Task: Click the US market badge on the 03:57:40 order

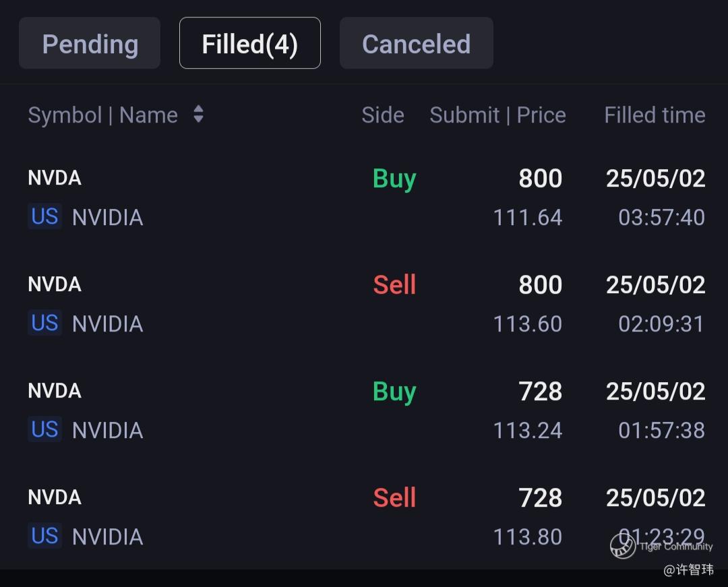Action: pyautogui.click(x=45, y=217)
